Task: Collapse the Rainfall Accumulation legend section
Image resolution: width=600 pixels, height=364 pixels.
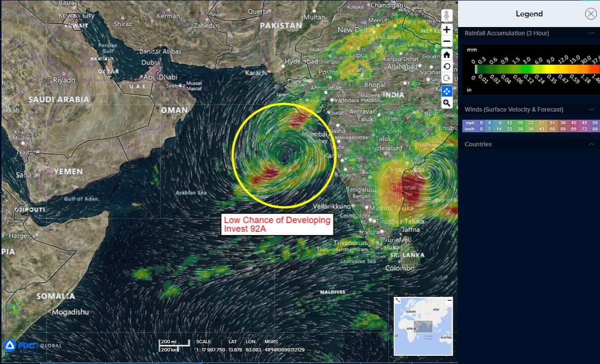Action: [x=591, y=33]
